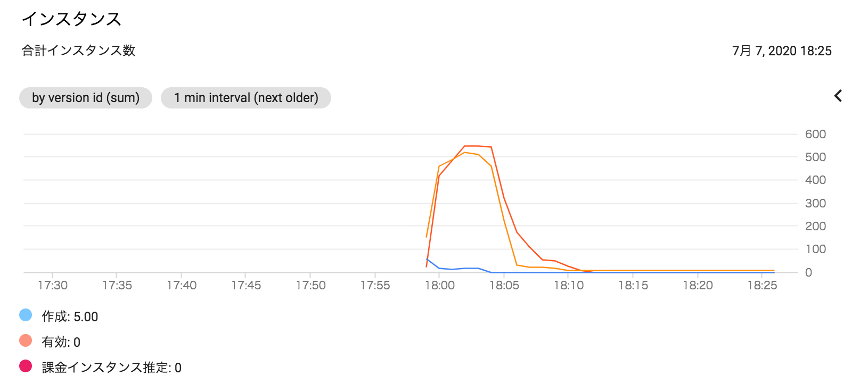Click the 17:45 time axis label

click(x=246, y=286)
